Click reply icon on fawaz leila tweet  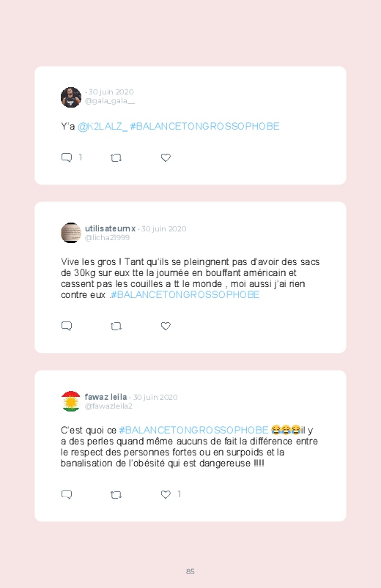click(67, 494)
